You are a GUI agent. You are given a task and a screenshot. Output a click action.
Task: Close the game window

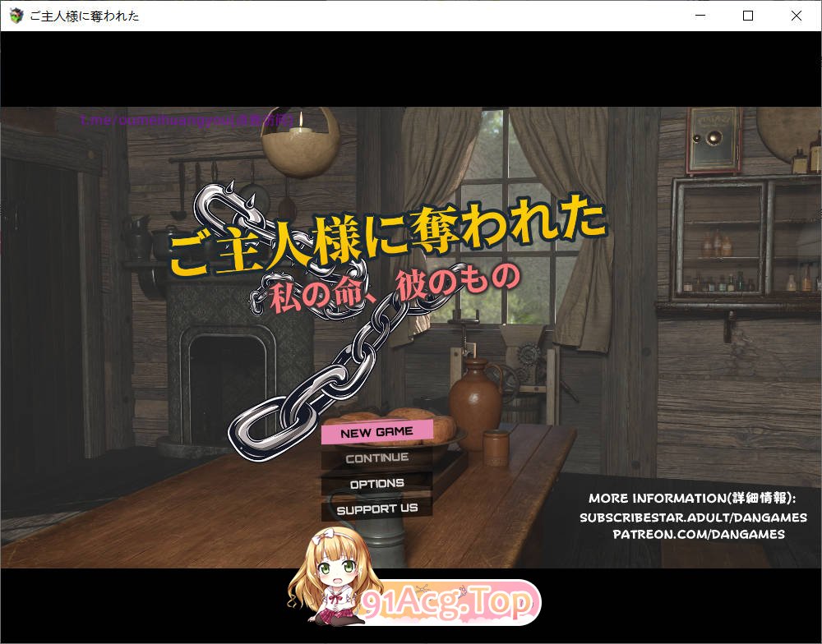pos(797,16)
